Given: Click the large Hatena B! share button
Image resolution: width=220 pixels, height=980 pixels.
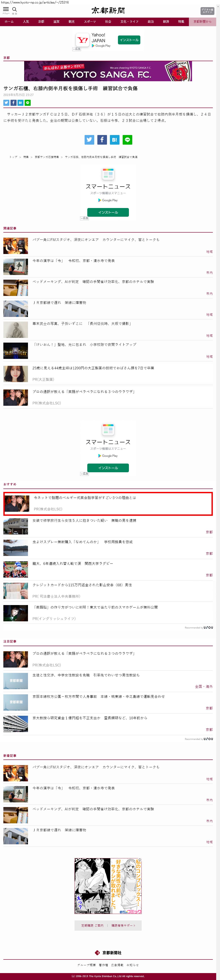Looking at the screenshot, I should pyautogui.click(x=114, y=140).
